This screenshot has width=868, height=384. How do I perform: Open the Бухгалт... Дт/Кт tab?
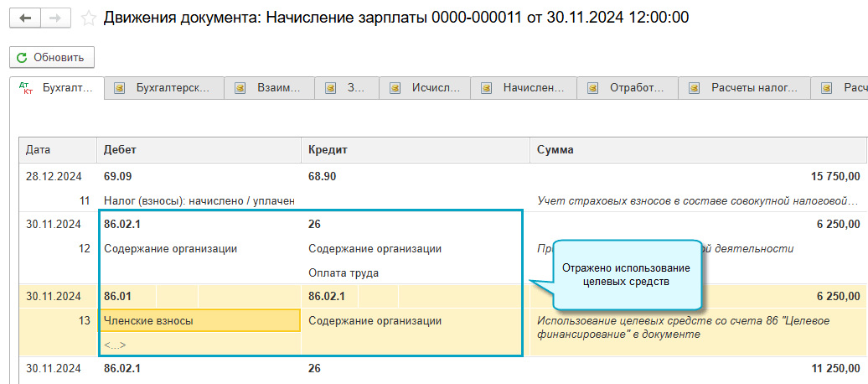[x=57, y=87]
